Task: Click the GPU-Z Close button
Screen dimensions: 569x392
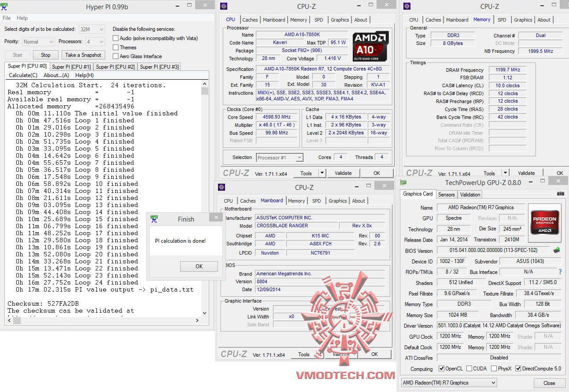Action: [x=549, y=383]
